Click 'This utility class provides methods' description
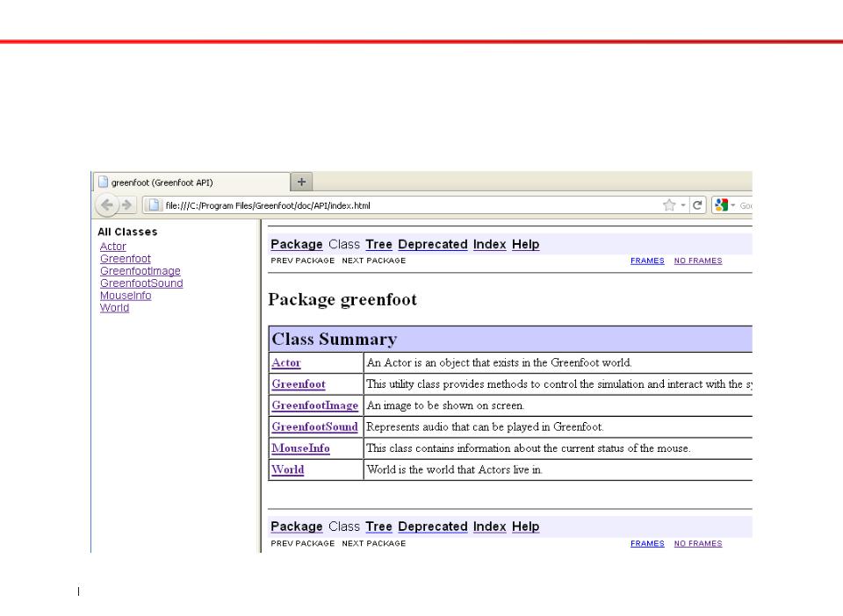Viewport: 843px width, 616px height. click(559, 384)
